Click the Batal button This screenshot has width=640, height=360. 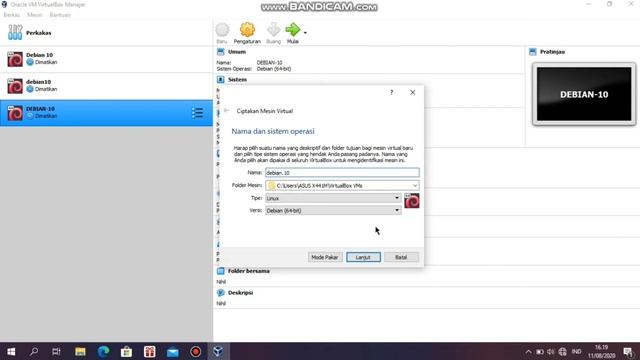(401, 257)
